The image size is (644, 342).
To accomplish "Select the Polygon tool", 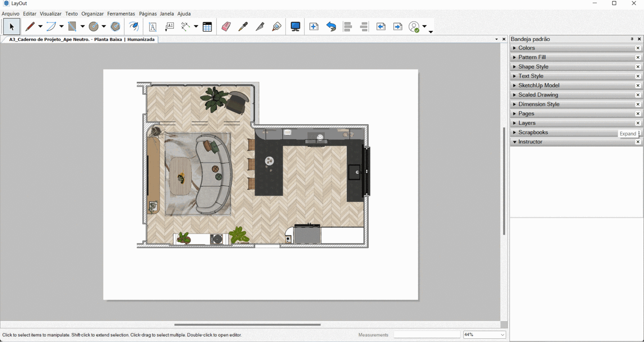I will pyautogui.click(x=115, y=26).
